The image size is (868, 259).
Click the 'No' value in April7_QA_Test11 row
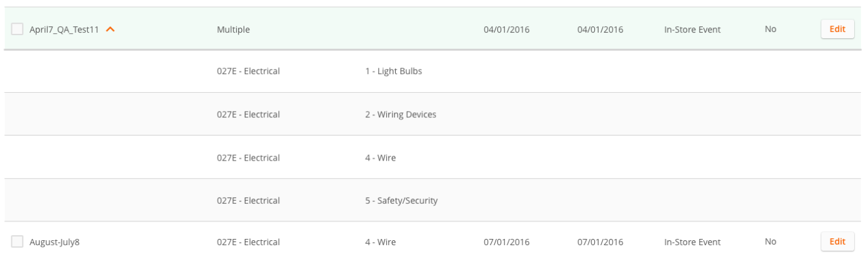click(771, 29)
